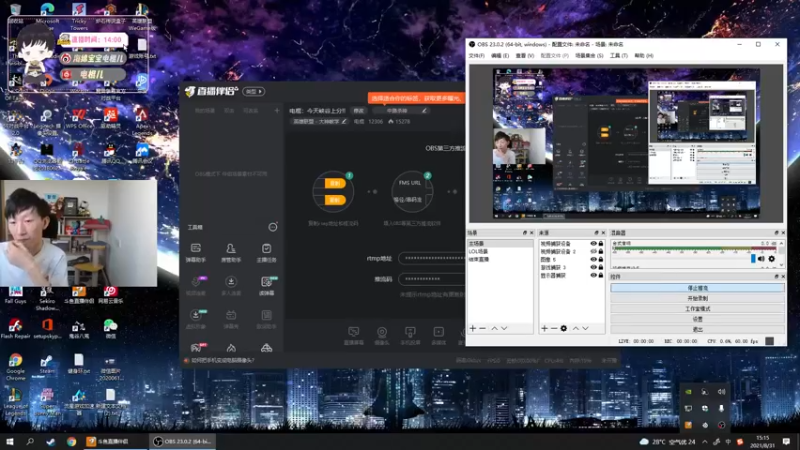Viewport: 800px width, 450px height.
Task: Open the Help menu in OBS
Action: (x=643, y=56)
